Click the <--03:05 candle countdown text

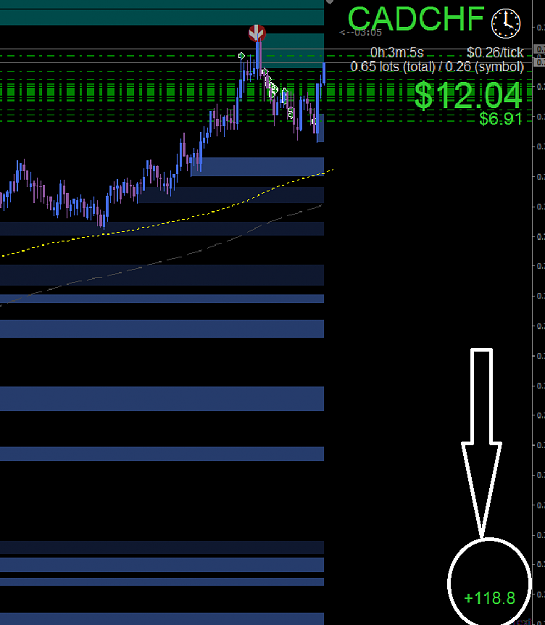[x=360, y=33]
